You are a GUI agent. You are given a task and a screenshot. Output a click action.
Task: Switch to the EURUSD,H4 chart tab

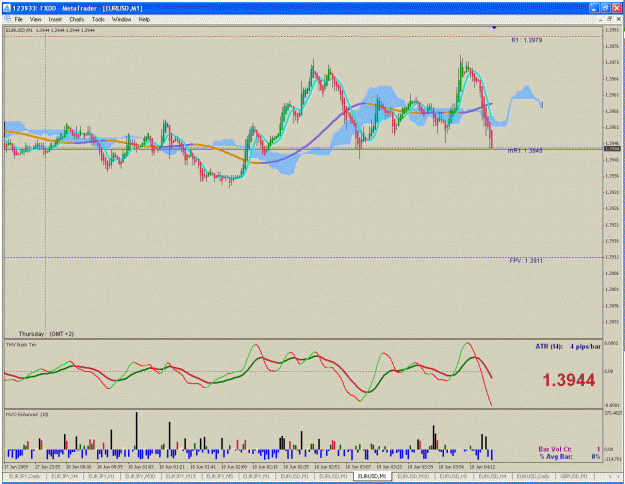click(492, 476)
